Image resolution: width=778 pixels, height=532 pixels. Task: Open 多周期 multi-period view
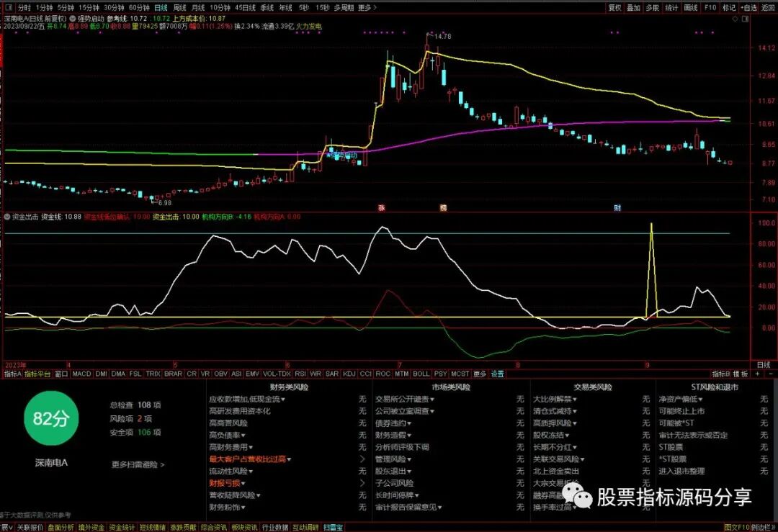(x=344, y=7)
